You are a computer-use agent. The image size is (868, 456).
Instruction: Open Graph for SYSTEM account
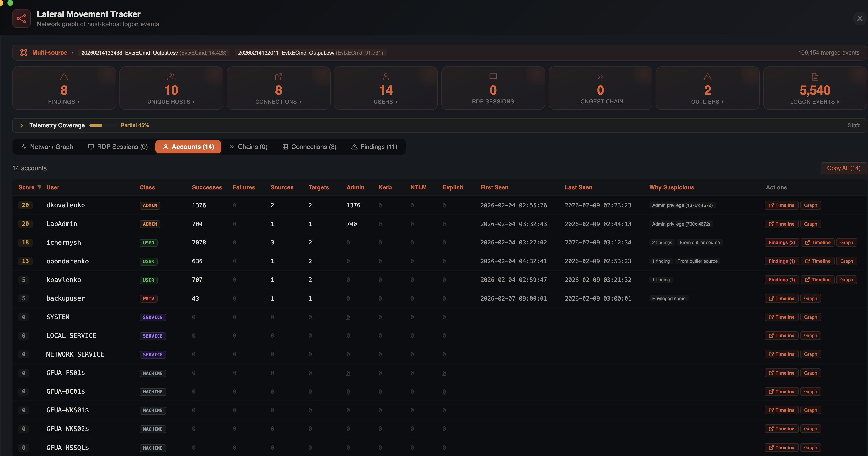pyautogui.click(x=810, y=317)
